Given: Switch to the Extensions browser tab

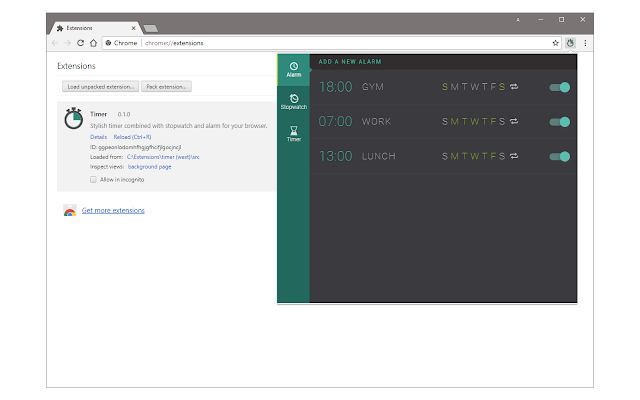Looking at the screenshot, I should point(96,28).
